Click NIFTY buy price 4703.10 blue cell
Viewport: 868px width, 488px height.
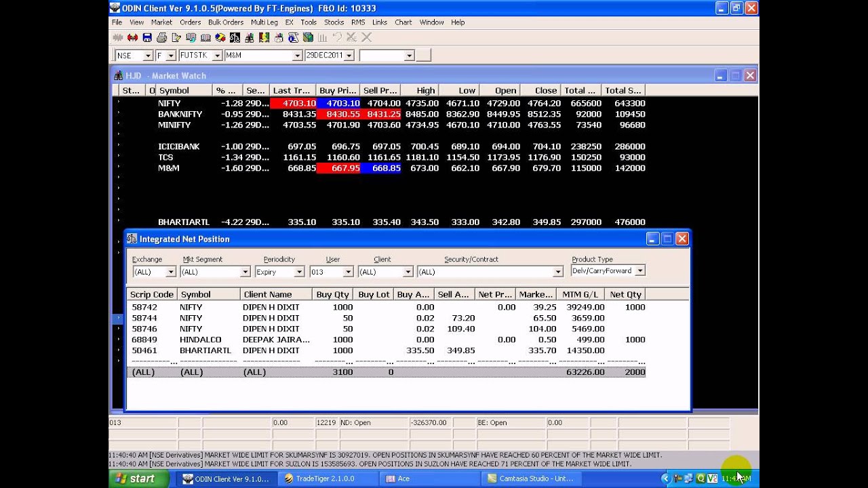click(338, 103)
